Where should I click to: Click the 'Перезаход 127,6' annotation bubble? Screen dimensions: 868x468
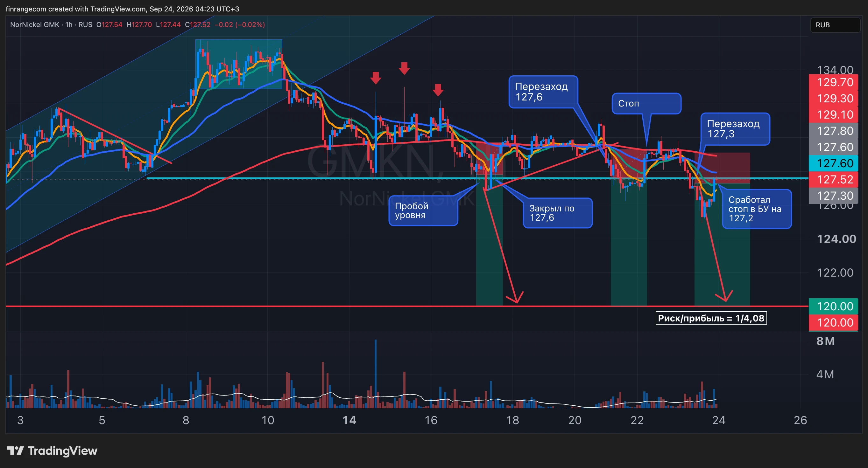543,92
